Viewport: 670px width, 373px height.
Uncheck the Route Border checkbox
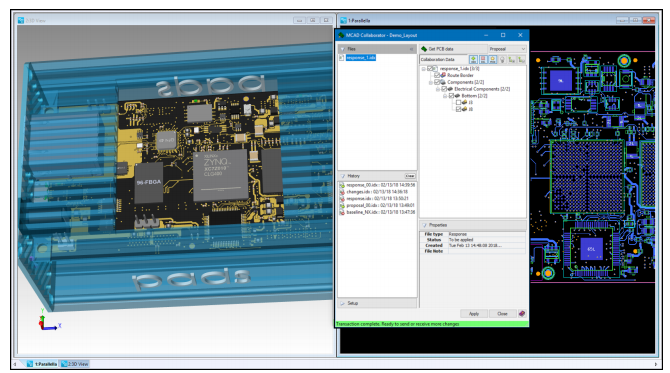click(x=437, y=75)
